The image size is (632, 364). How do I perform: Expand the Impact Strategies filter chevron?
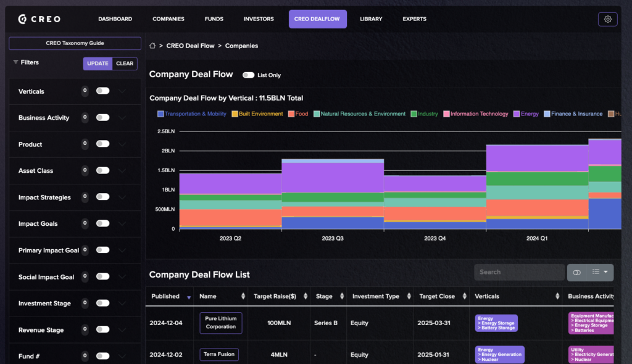pos(122,197)
